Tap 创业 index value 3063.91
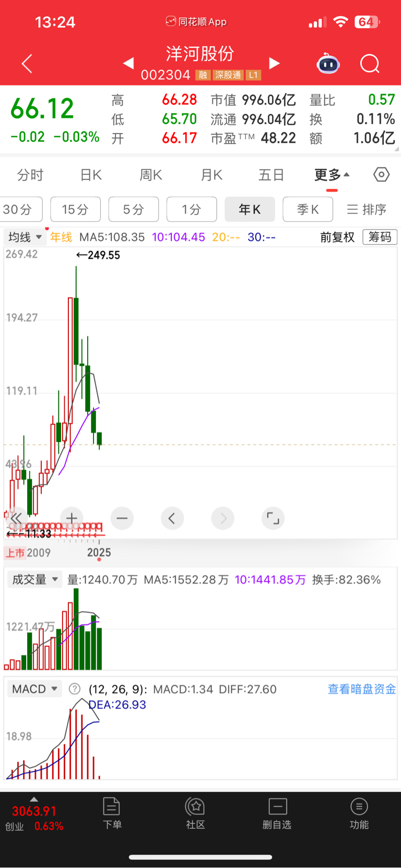This screenshot has width=401, height=868. (x=34, y=811)
